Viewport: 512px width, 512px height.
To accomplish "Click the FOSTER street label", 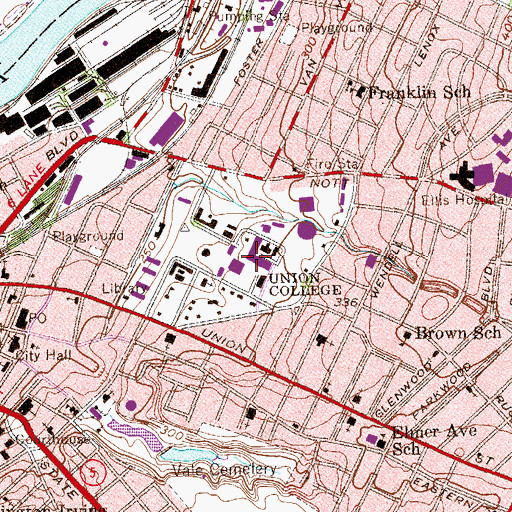I will [x=249, y=61].
